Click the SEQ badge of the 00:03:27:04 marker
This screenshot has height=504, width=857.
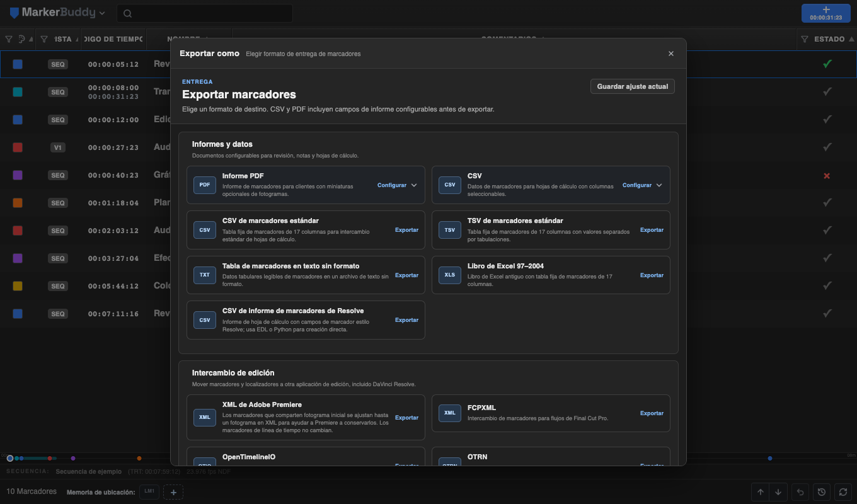click(x=58, y=258)
